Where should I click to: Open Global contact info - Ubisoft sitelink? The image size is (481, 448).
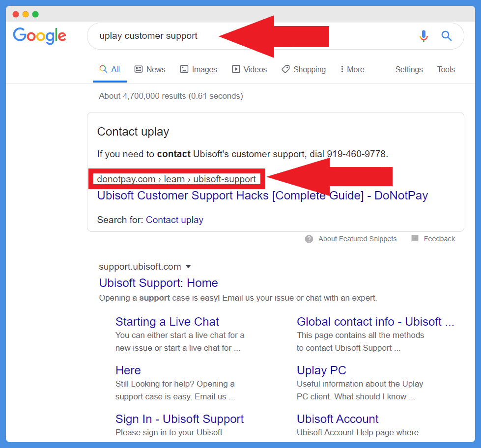click(x=375, y=322)
